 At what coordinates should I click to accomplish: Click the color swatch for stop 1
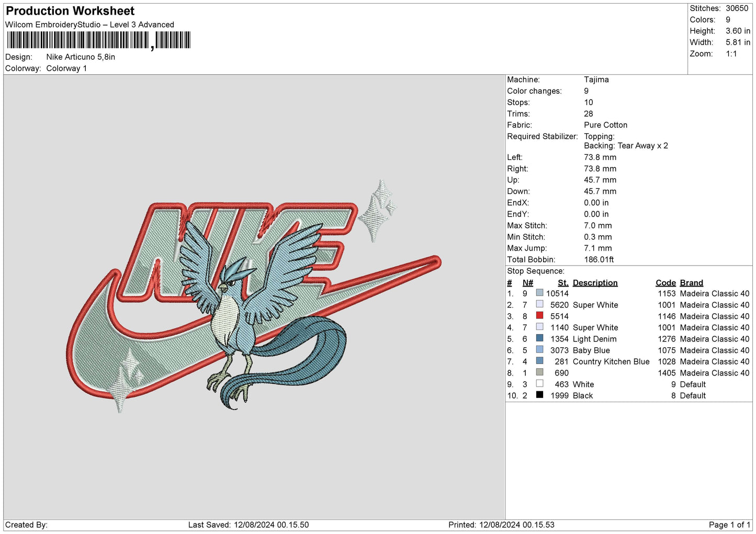539,293
